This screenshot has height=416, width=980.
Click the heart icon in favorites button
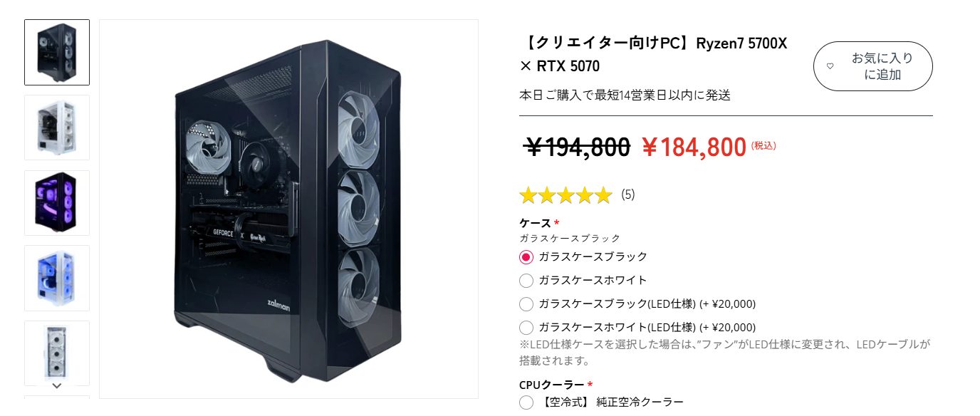click(x=830, y=66)
